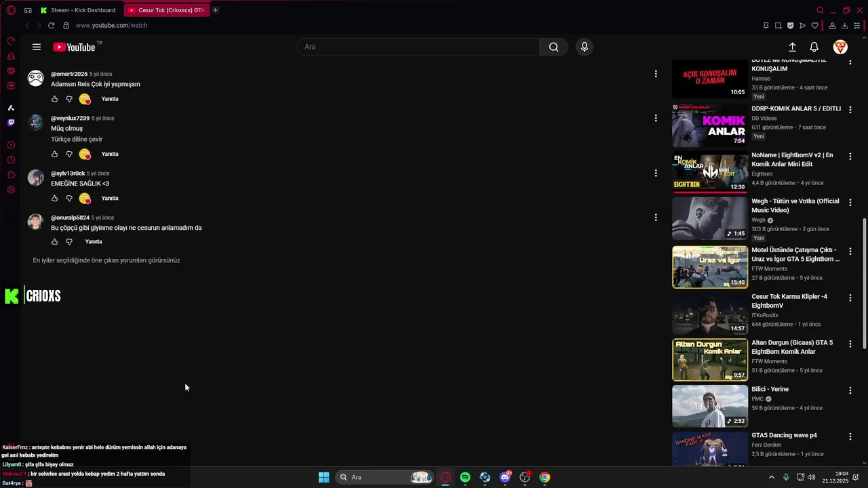Open Opera sidebar settings gear
Screen dimensions: 868x488
click(x=11, y=190)
